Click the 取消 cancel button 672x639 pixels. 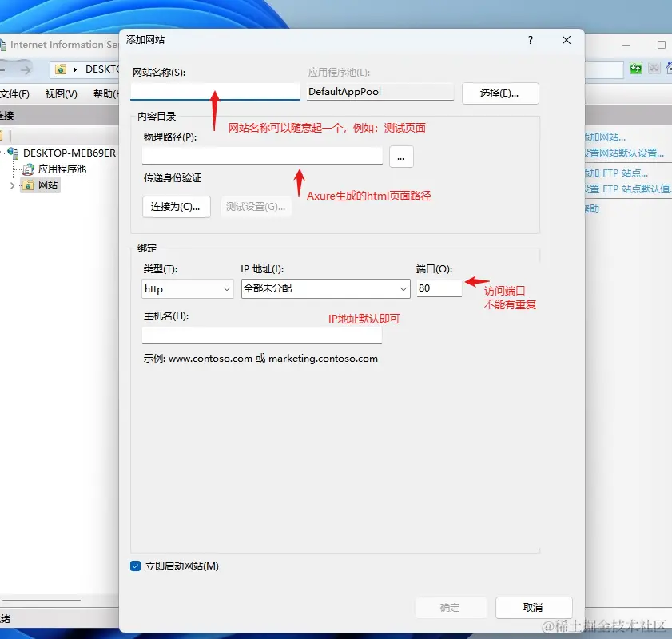(534, 608)
